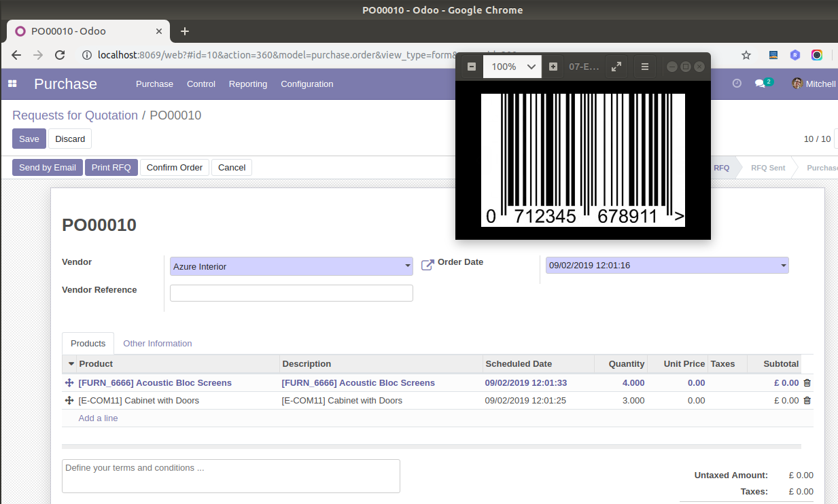Open the Configuration menu
The width and height of the screenshot is (838, 504).
(307, 84)
